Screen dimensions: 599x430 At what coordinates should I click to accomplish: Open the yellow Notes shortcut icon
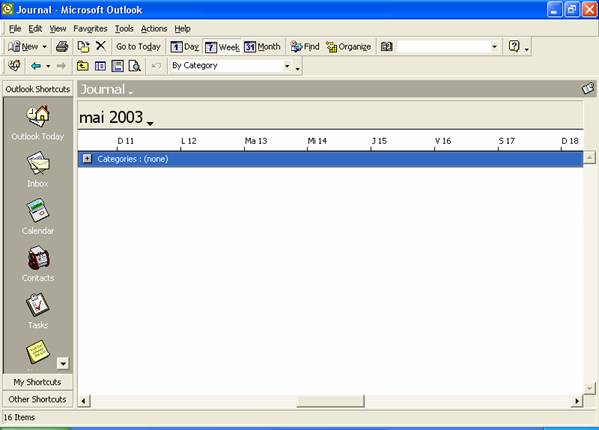pyautogui.click(x=37, y=352)
